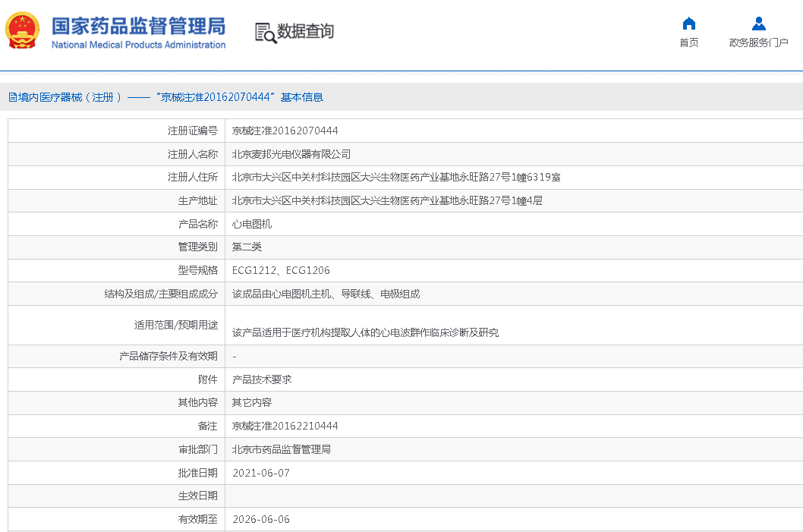Open the 政务服务门户 text link

click(758, 42)
